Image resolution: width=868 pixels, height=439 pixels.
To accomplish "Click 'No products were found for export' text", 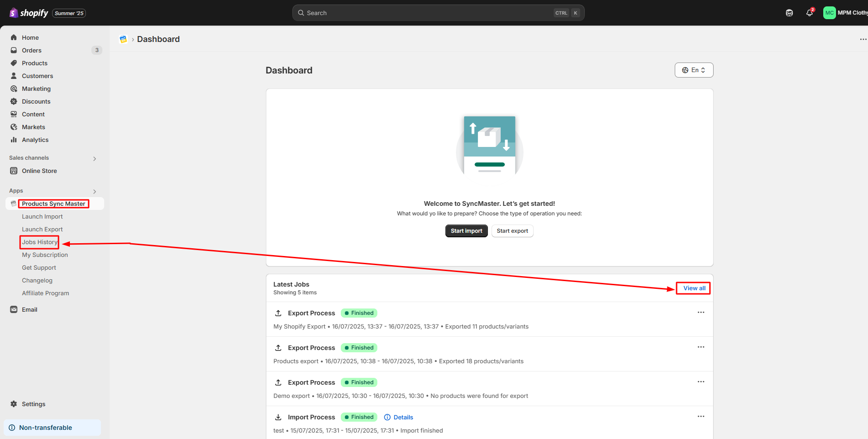I will (x=479, y=396).
